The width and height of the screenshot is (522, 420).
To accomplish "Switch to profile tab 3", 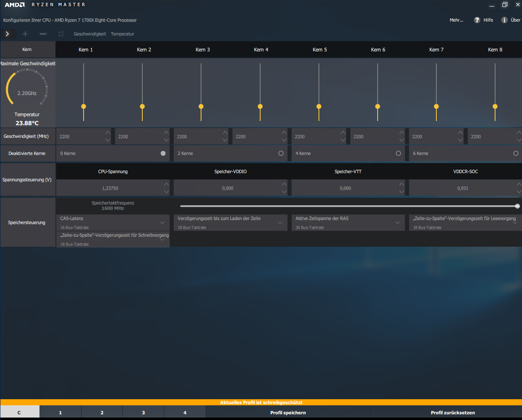I will [x=144, y=412].
